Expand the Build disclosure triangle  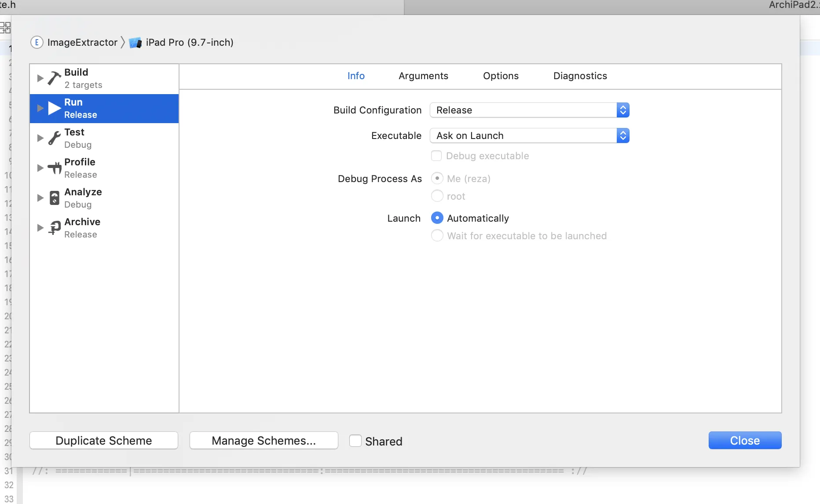coord(40,78)
